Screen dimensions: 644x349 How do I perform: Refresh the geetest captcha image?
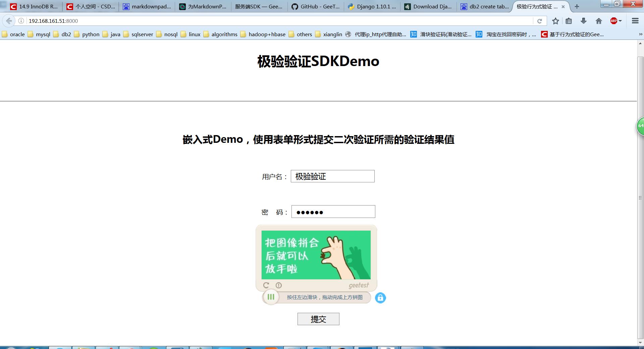(x=266, y=285)
